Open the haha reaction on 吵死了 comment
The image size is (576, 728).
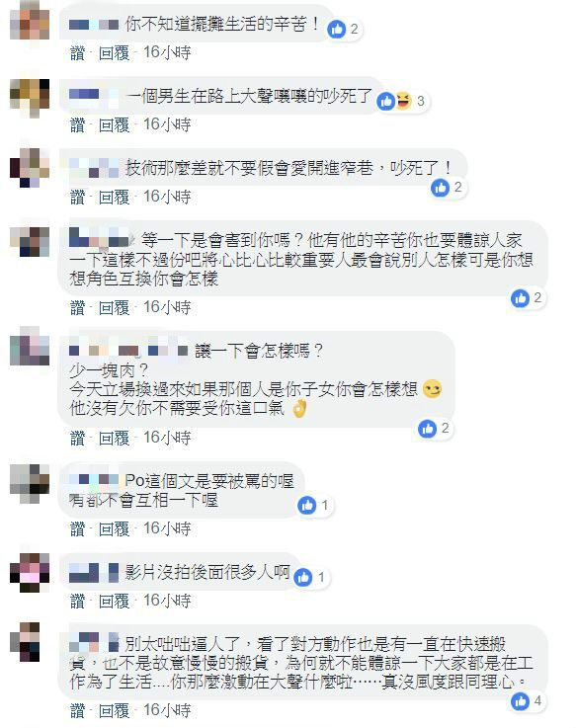(404, 101)
